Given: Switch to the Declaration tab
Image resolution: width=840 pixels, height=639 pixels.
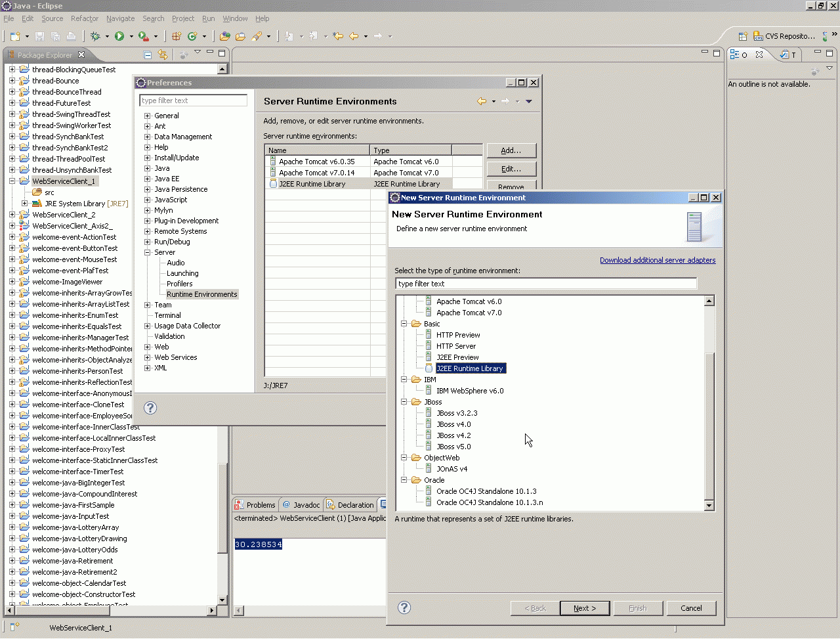Looking at the screenshot, I should click(350, 504).
